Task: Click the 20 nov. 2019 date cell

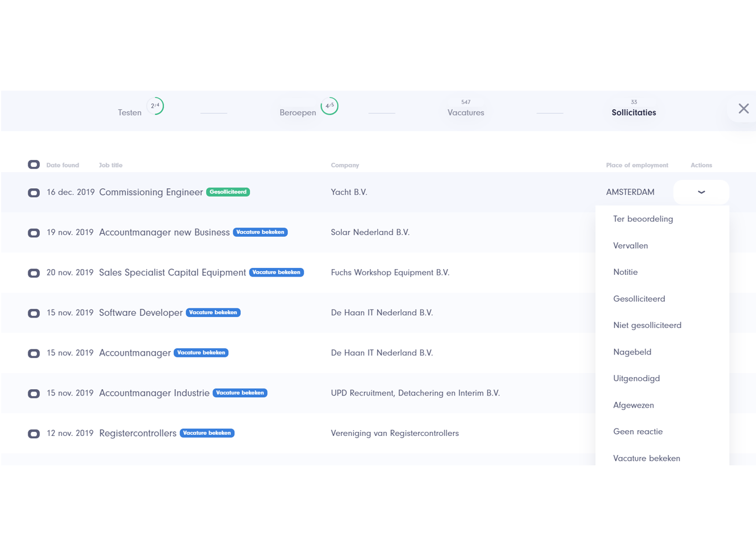Action: tap(70, 273)
